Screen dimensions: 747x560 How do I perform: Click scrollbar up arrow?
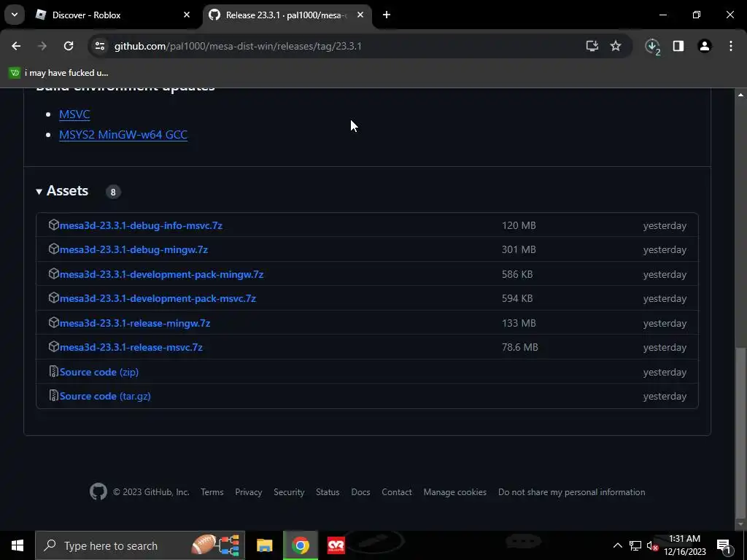coord(740,96)
